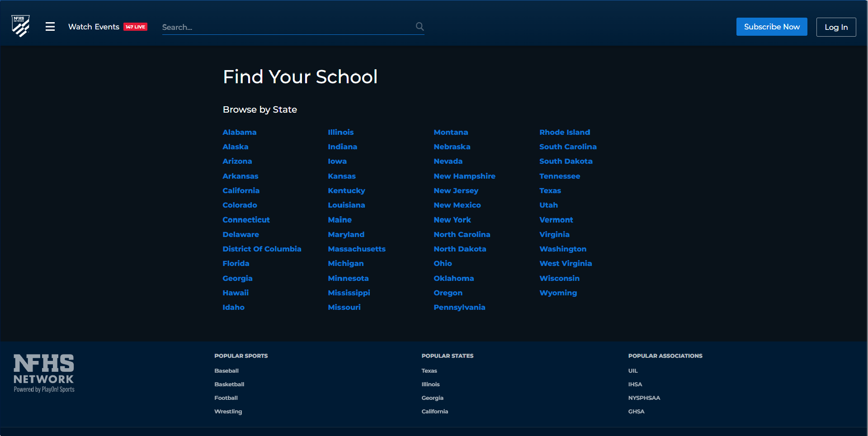Choose New Hampshire from state list

pos(464,176)
